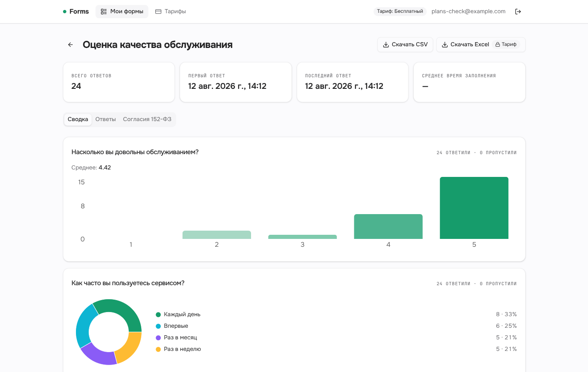The image size is (588, 372).
Task: Select the rating 4 bar in the chart
Action: click(388, 227)
